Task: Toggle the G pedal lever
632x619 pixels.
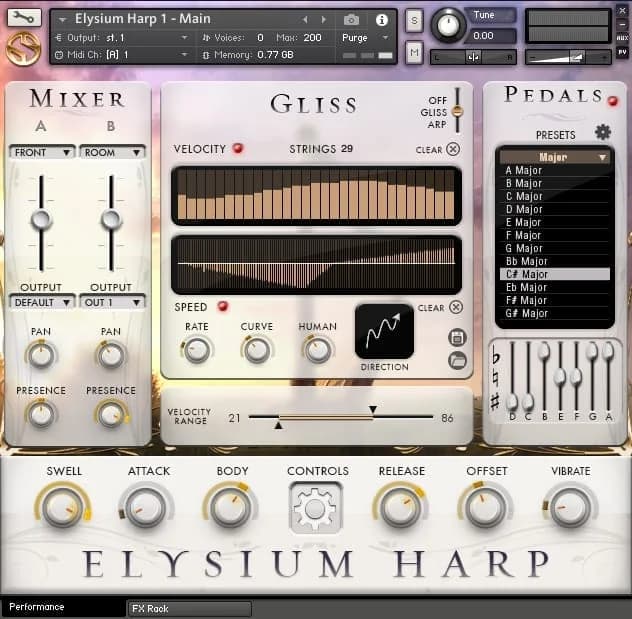Action: (x=592, y=351)
